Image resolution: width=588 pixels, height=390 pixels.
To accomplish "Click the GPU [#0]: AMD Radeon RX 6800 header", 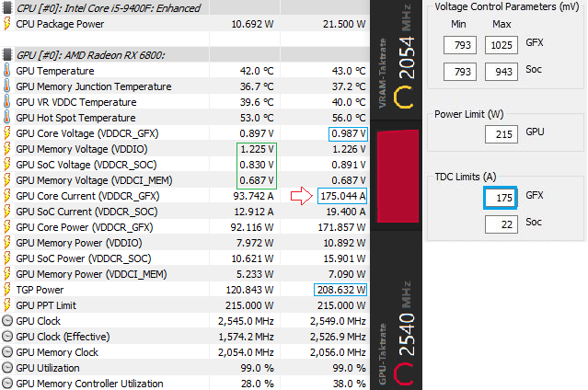I will [90, 55].
